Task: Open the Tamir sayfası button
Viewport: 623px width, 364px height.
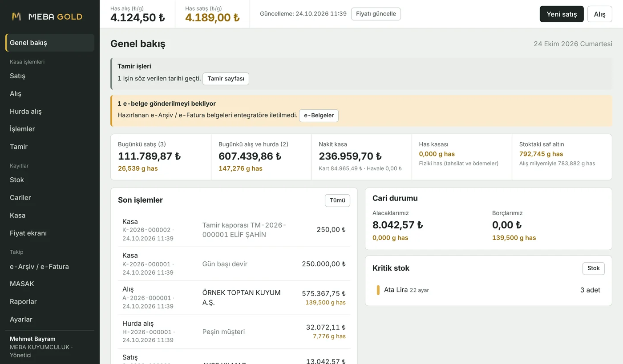Action: pyautogui.click(x=226, y=79)
